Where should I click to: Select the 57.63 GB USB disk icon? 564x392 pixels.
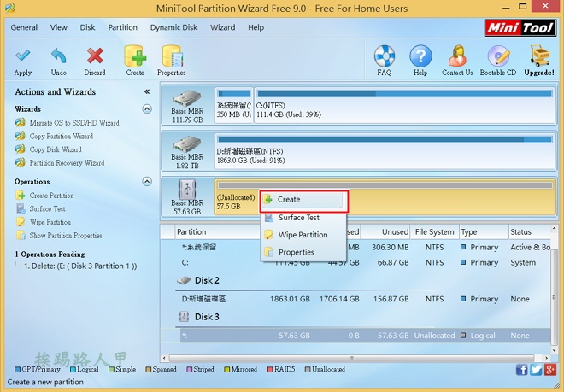187,189
